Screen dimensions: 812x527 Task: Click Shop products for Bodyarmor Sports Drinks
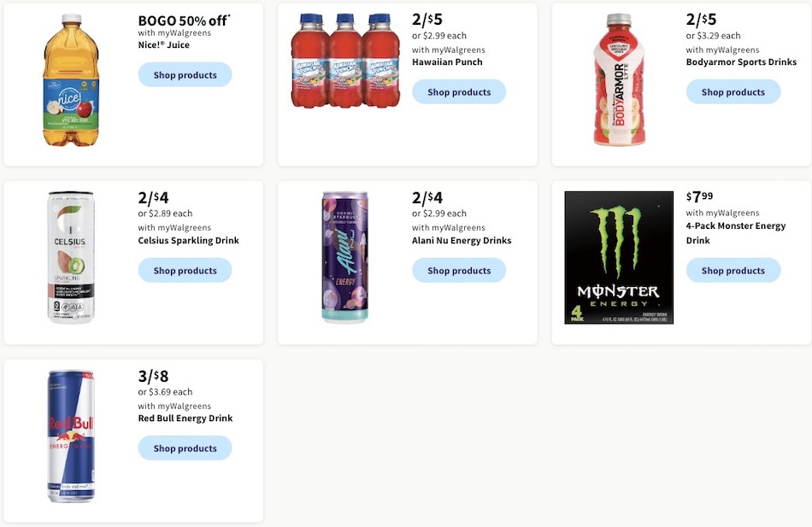tap(733, 91)
